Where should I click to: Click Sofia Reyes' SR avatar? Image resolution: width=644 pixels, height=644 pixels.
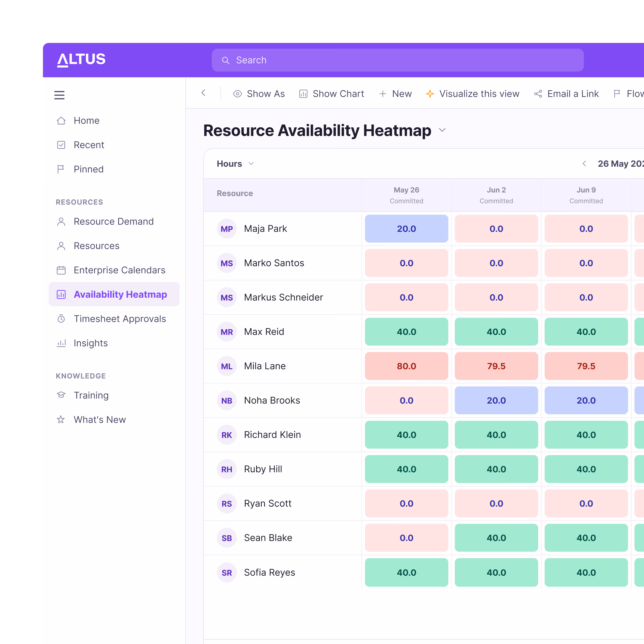point(227,572)
